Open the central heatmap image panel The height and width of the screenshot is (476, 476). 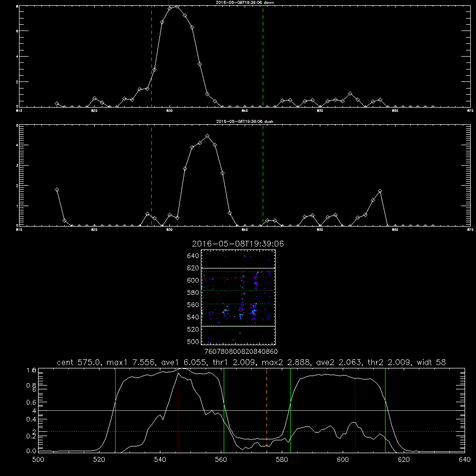point(238,297)
